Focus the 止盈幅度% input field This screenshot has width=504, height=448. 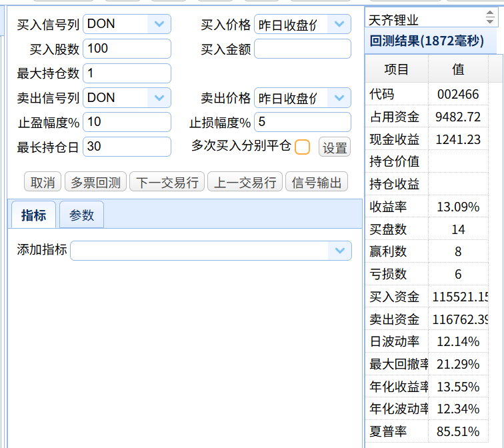[127, 122]
